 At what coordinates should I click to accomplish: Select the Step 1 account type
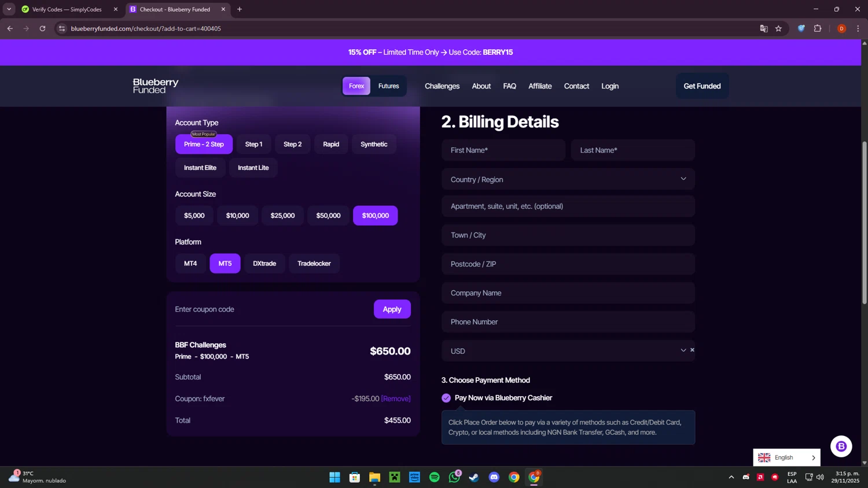[x=253, y=144]
